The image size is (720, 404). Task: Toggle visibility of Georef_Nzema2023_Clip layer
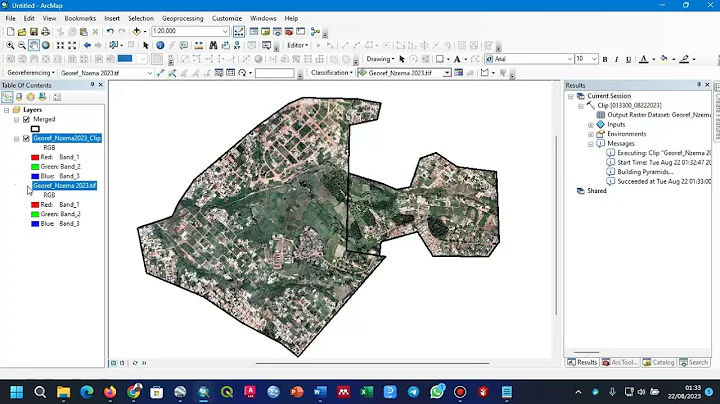[x=26, y=138]
